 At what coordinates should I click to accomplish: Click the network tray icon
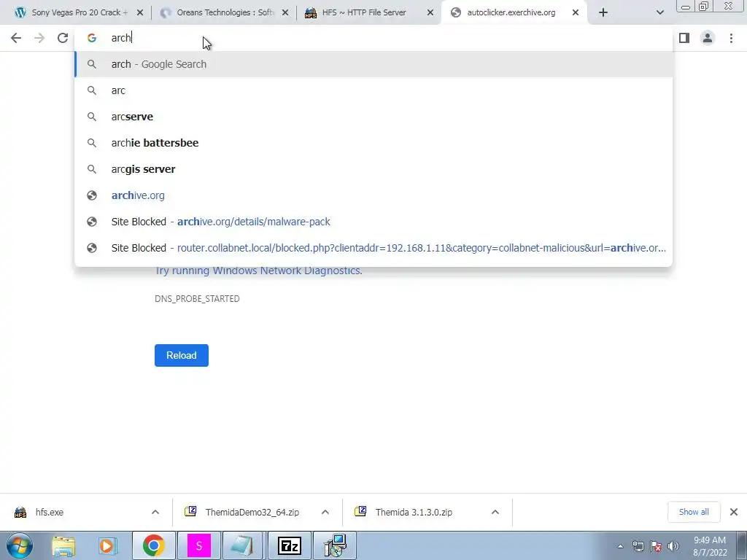[x=638, y=546]
